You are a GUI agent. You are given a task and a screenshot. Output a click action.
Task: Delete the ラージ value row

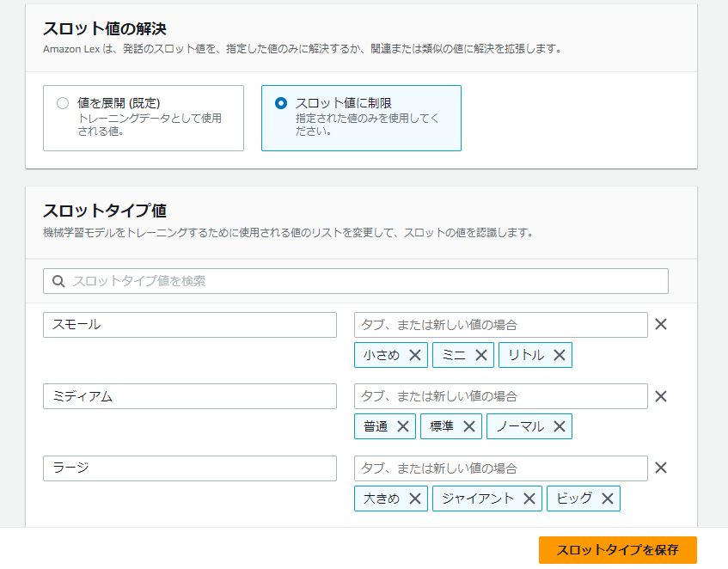[x=660, y=468]
